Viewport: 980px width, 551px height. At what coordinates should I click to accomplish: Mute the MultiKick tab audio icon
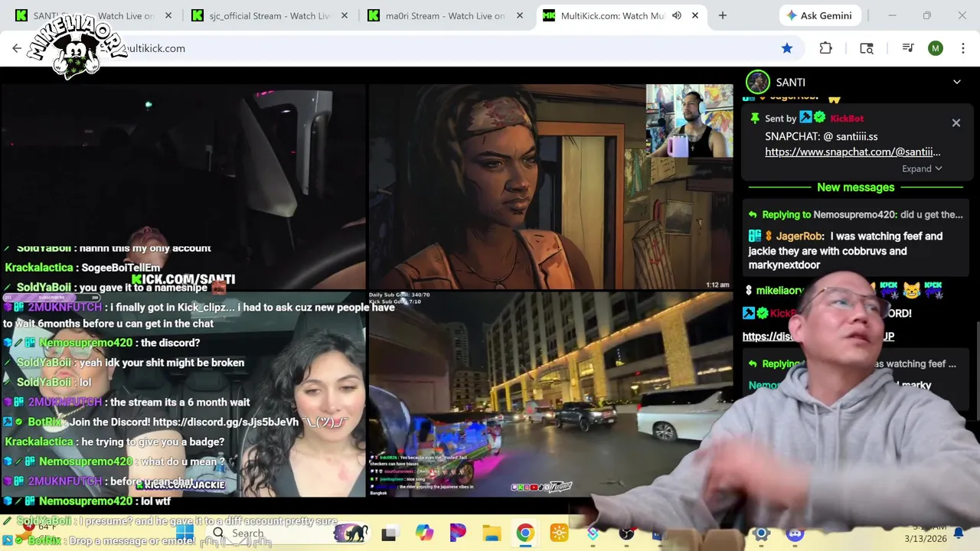[677, 15]
